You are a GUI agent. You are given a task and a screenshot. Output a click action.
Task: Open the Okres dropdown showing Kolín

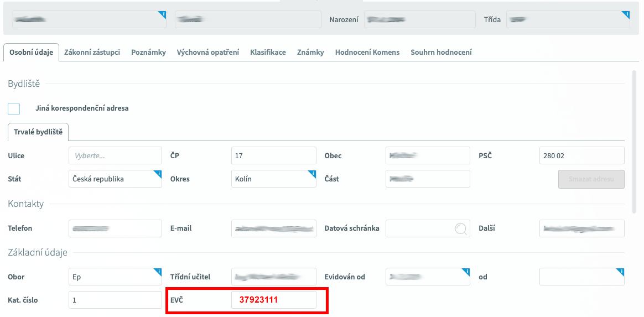click(273, 179)
